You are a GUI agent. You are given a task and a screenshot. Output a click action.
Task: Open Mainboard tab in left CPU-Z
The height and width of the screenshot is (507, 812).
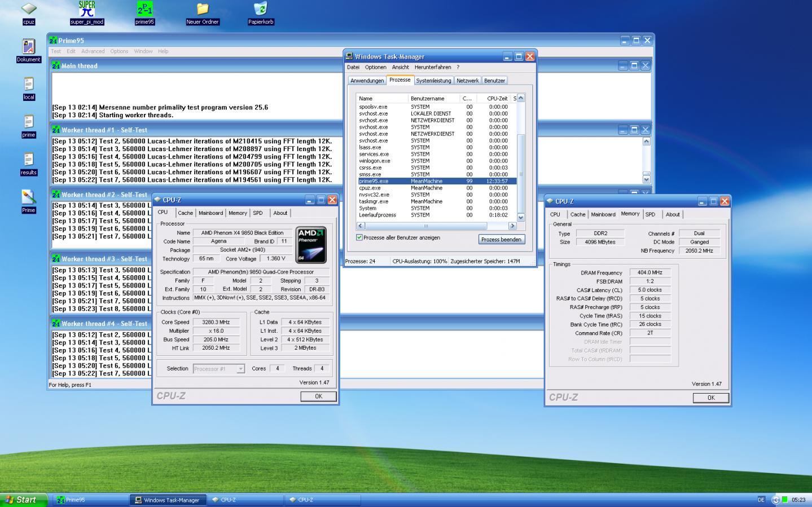210,213
